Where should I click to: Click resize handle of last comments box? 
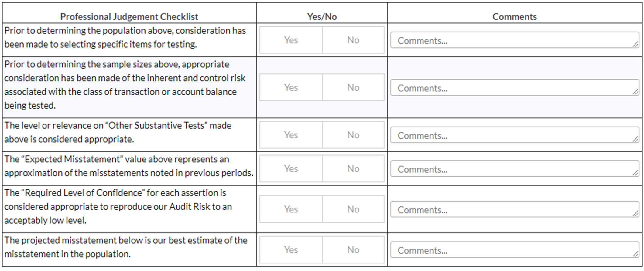(x=635, y=254)
